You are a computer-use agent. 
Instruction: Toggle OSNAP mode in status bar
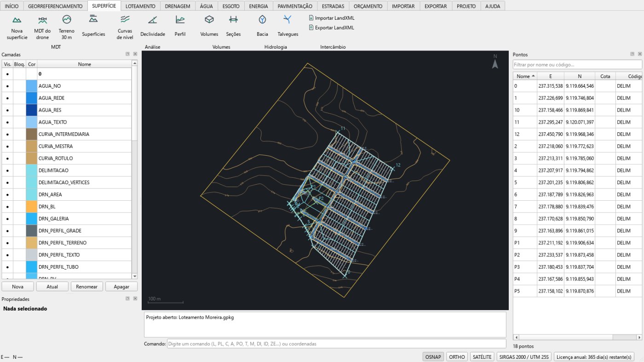[433, 356]
